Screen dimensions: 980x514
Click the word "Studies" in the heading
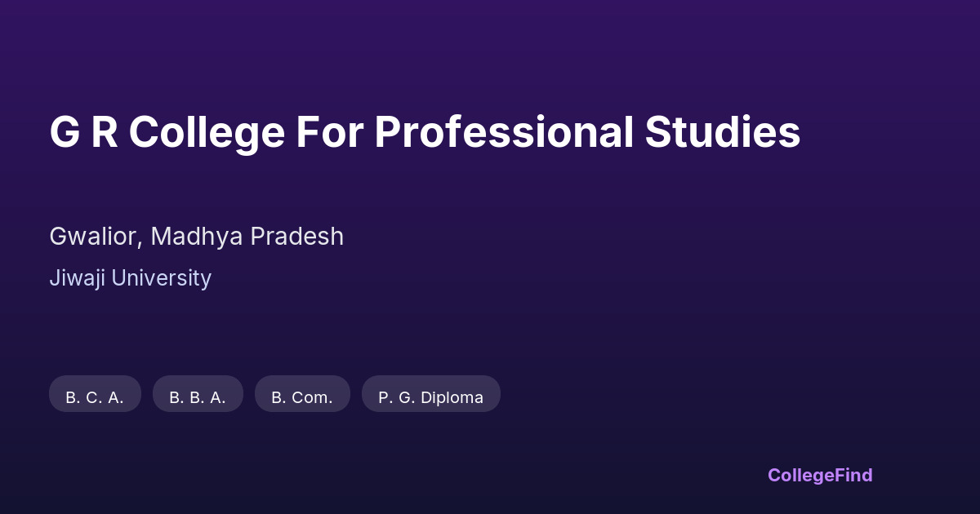[x=722, y=133]
